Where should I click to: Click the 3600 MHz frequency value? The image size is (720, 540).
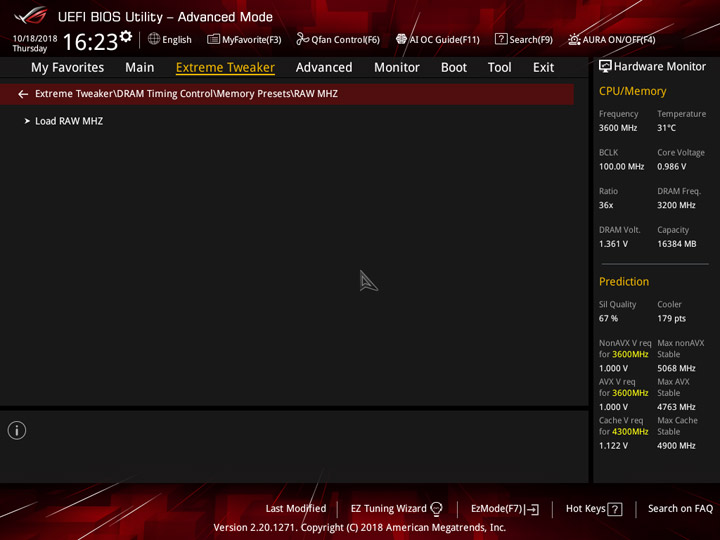tap(618, 128)
